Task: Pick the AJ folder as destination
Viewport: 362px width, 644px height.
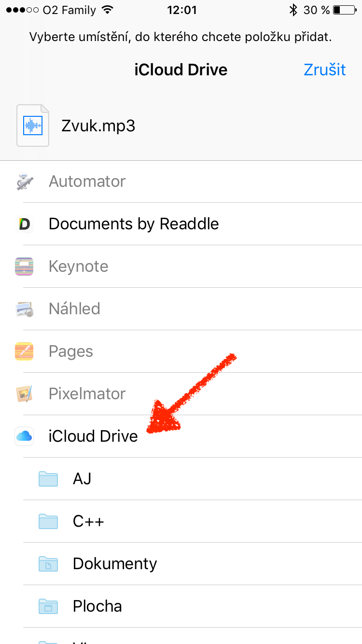Action: pos(82,479)
